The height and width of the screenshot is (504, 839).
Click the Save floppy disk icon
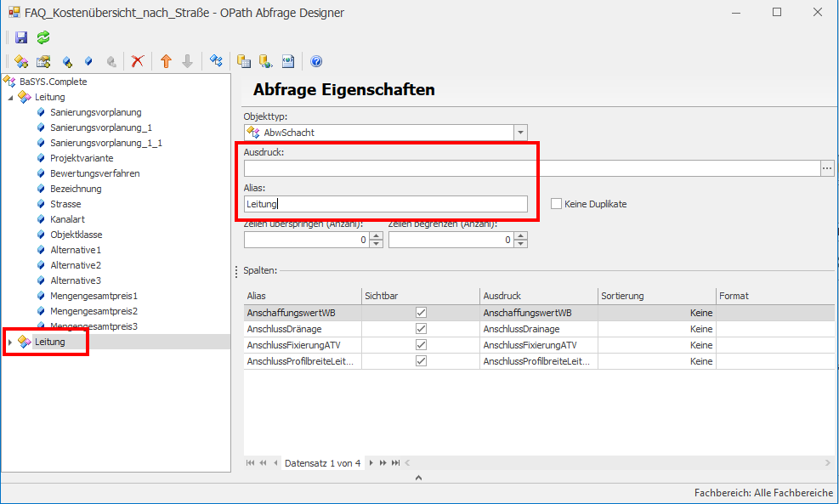(x=21, y=37)
